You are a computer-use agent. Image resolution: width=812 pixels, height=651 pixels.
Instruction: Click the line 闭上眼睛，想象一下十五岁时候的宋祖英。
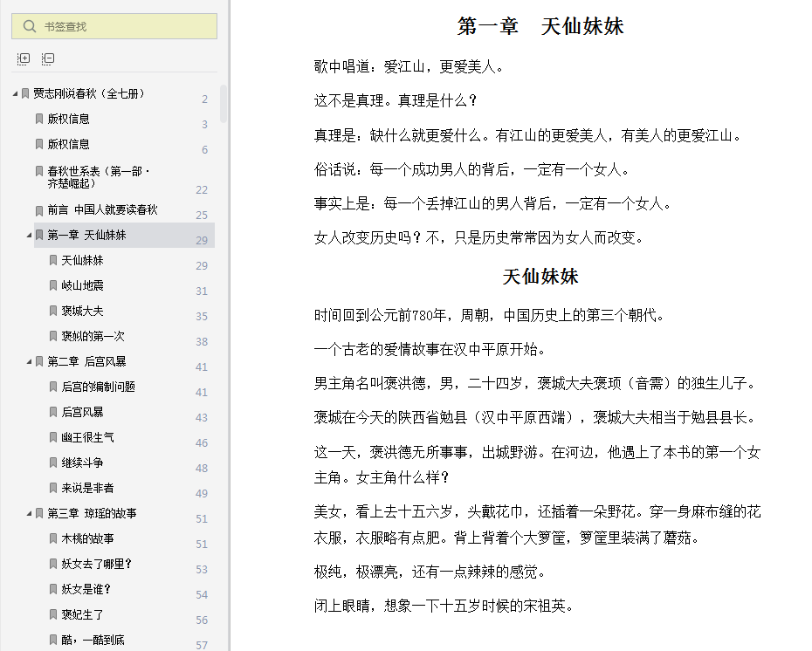point(444,606)
